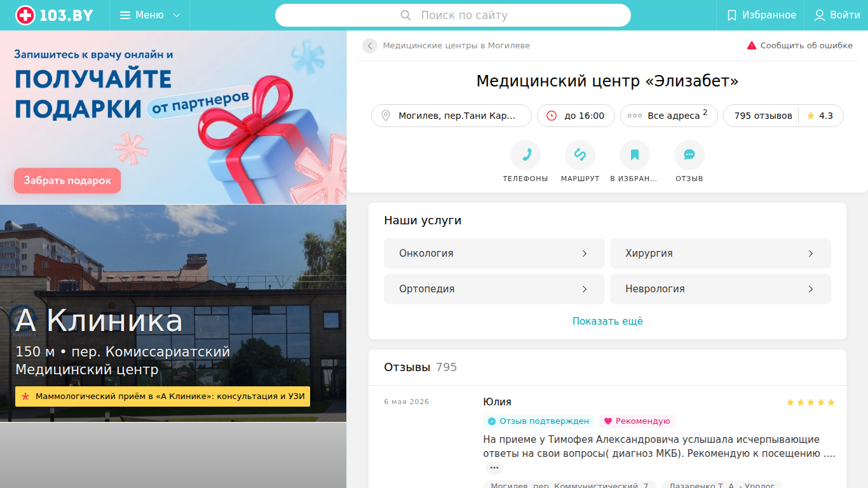Click the Отзыв подтвержден badge

point(538,421)
